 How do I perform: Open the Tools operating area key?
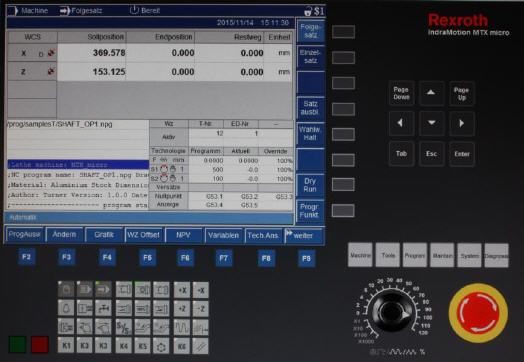388,255
